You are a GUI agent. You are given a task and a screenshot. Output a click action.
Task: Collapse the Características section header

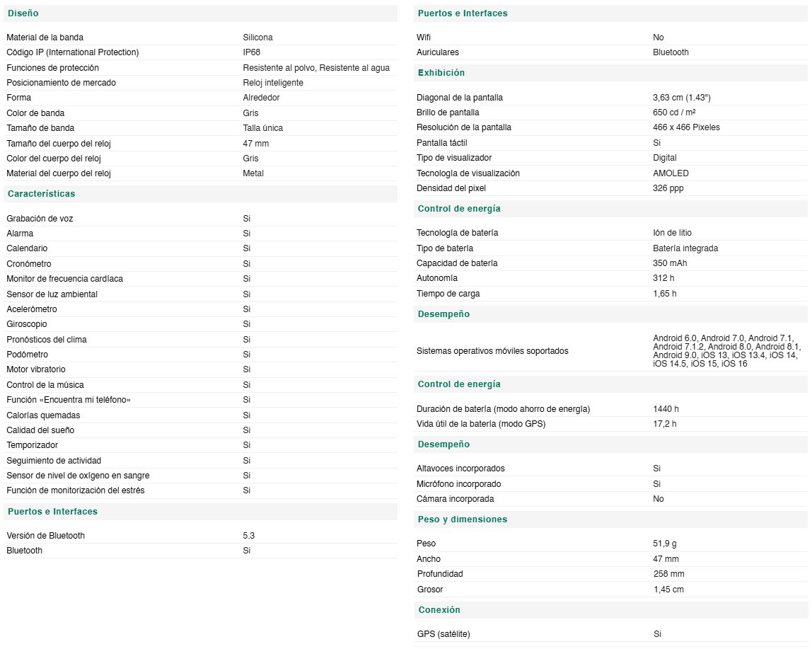click(42, 194)
